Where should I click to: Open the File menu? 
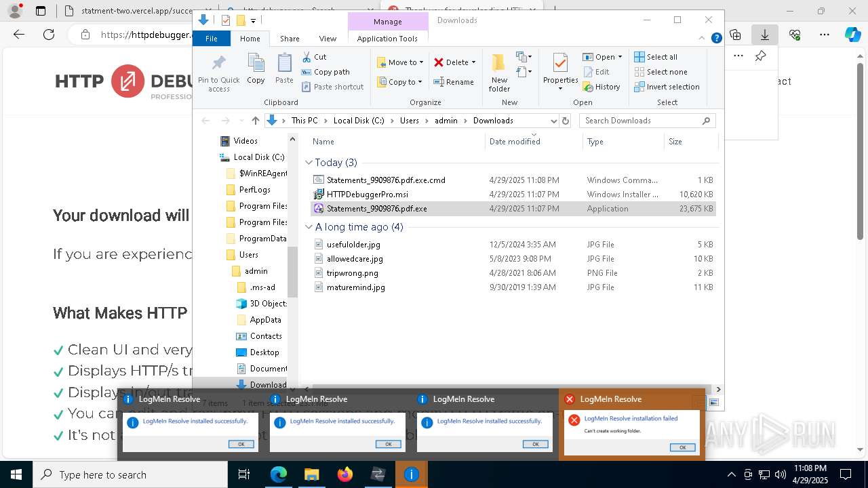coord(212,39)
